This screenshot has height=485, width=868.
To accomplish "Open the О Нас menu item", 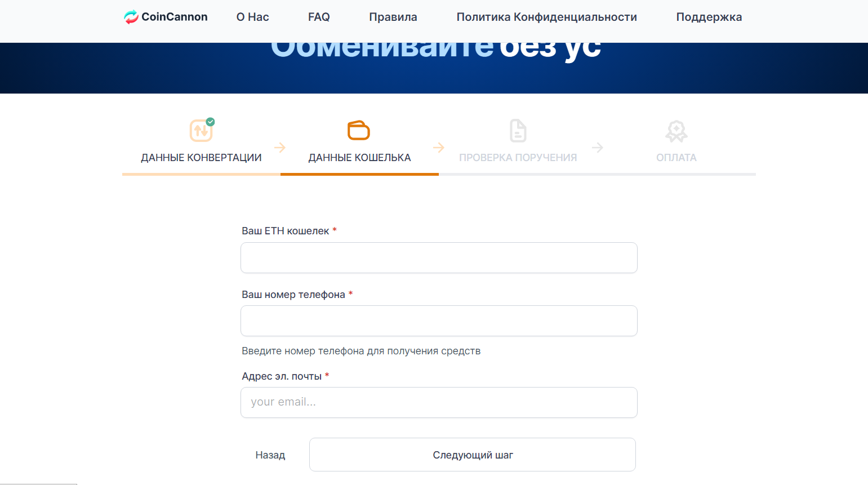I will [252, 17].
